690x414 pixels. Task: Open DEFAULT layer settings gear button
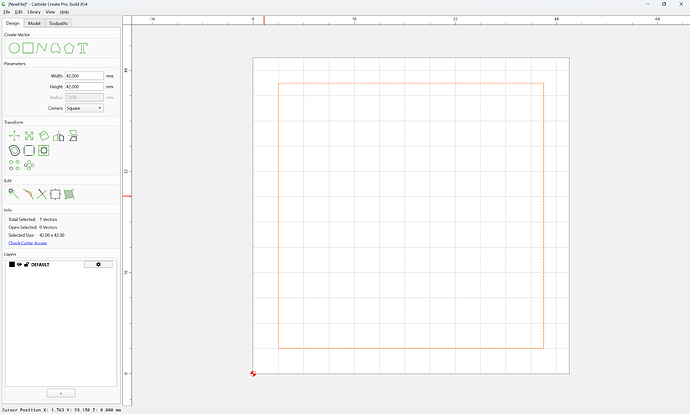click(98, 264)
